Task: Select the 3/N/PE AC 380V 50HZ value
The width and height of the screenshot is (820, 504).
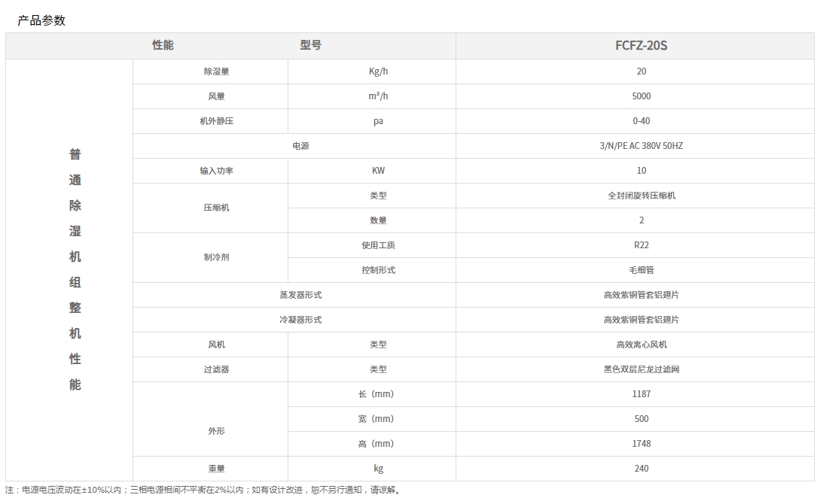Action: pyautogui.click(x=641, y=146)
